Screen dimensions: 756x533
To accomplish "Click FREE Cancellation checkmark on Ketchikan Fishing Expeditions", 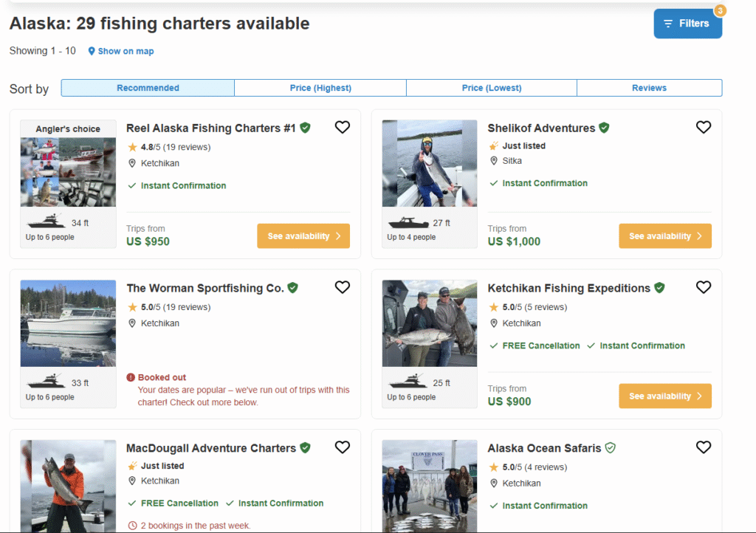I will click(493, 345).
